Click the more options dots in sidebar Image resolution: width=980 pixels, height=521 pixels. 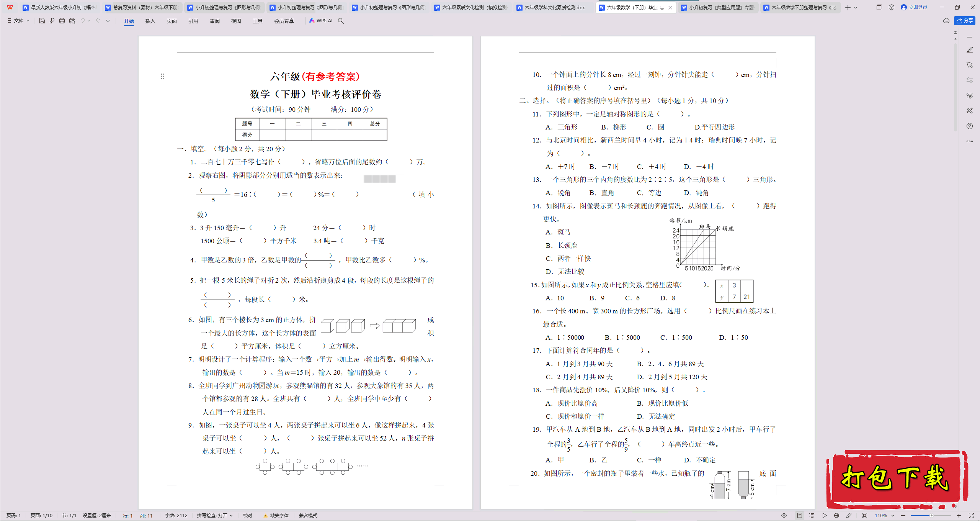(x=970, y=141)
